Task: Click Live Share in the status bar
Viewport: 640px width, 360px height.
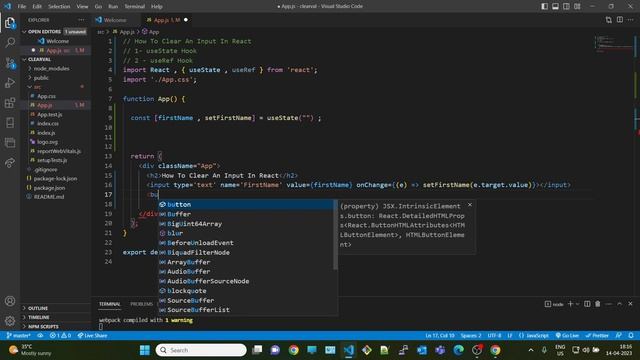Action: 93,336
